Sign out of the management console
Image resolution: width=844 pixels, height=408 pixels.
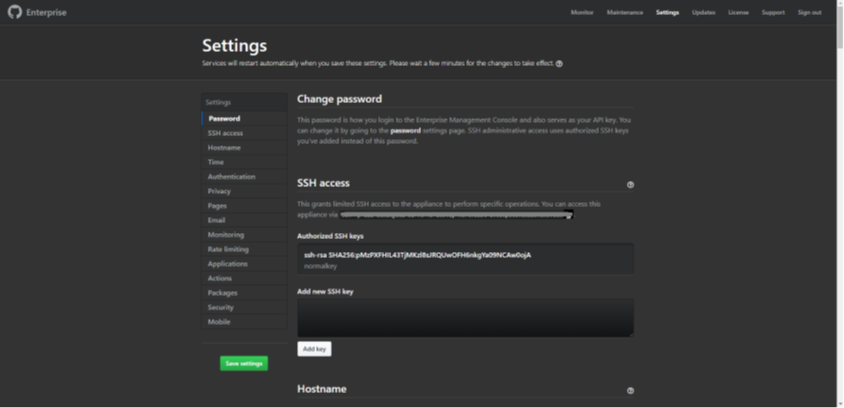[x=809, y=12]
